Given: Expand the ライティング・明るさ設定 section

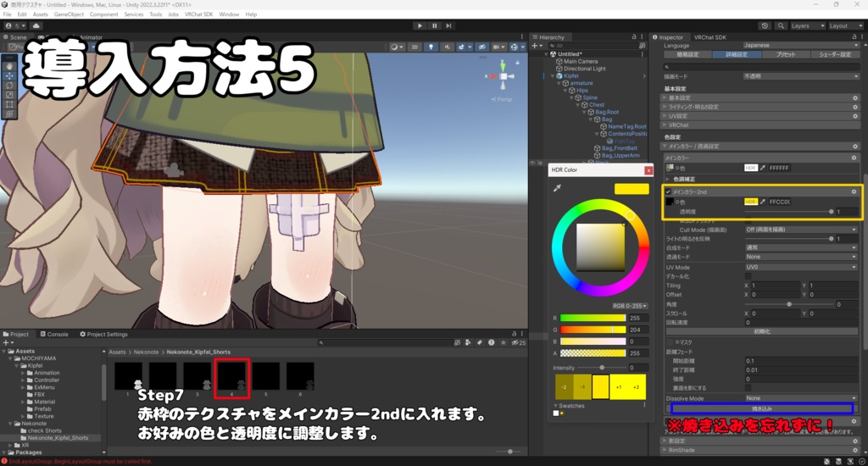Looking at the screenshot, I should pyautogui.click(x=761, y=107).
